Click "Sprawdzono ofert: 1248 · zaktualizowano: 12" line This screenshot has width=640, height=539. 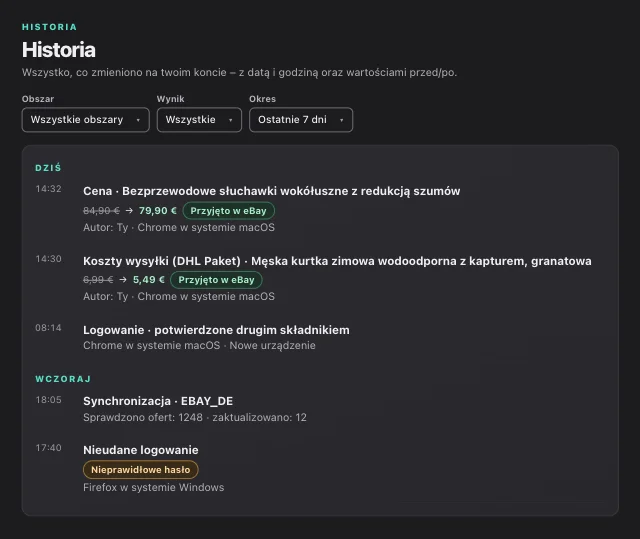pyautogui.click(x=195, y=417)
